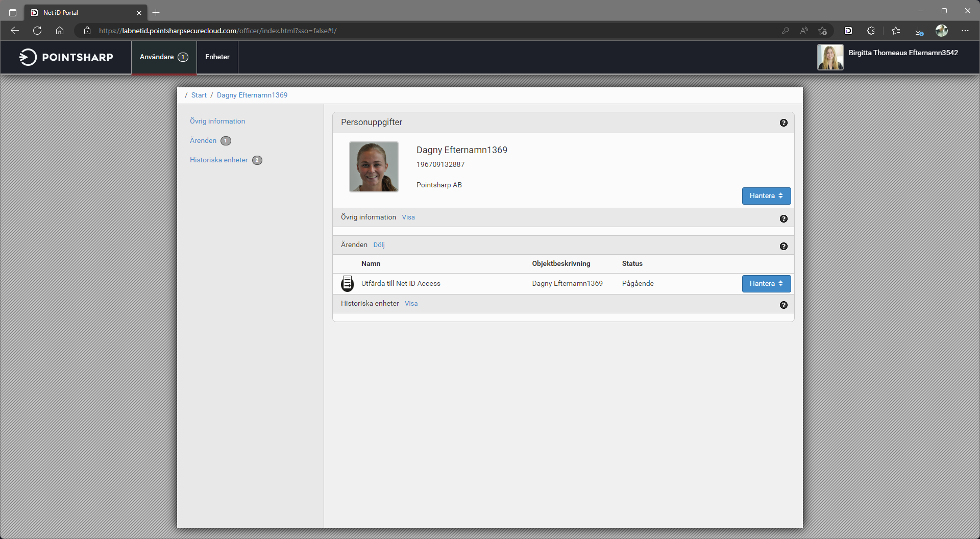Open browser settings and more menu
The width and height of the screenshot is (980, 539).
tap(965, 31)
